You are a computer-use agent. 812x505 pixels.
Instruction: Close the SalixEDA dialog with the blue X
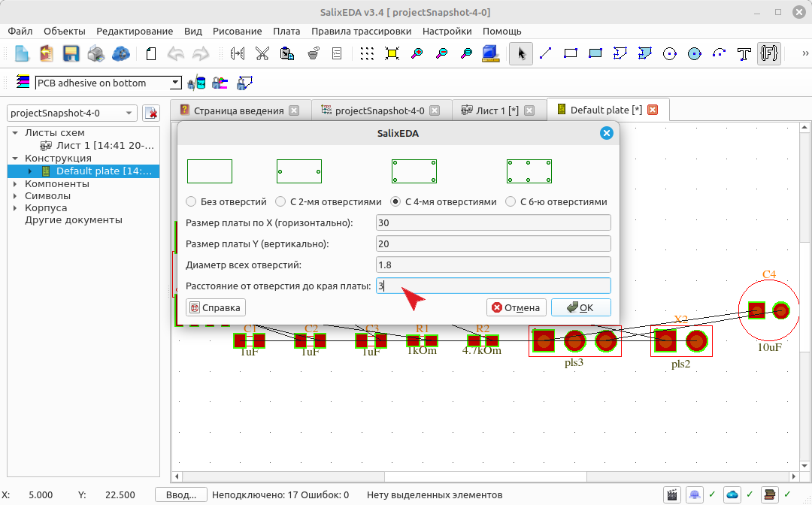[607, 134]
